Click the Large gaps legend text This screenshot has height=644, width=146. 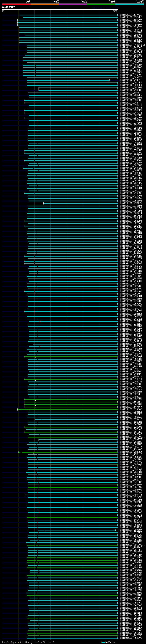point(28,642)
